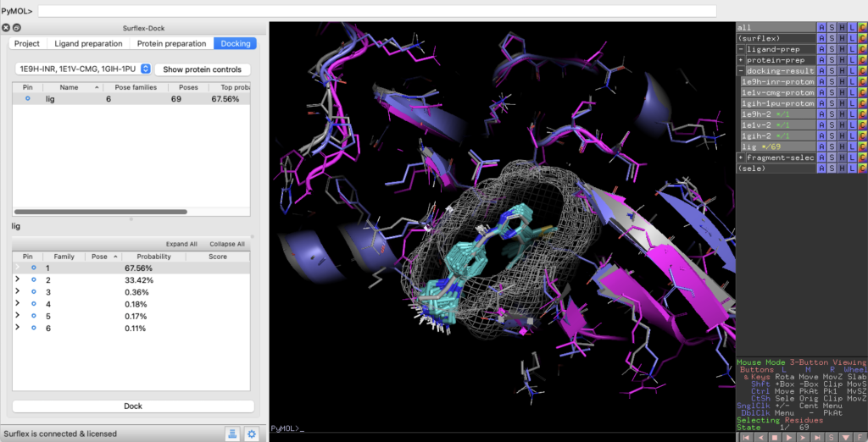
Task: Expand pose family 2 disclosure arrow
Action: coord(18,279)
